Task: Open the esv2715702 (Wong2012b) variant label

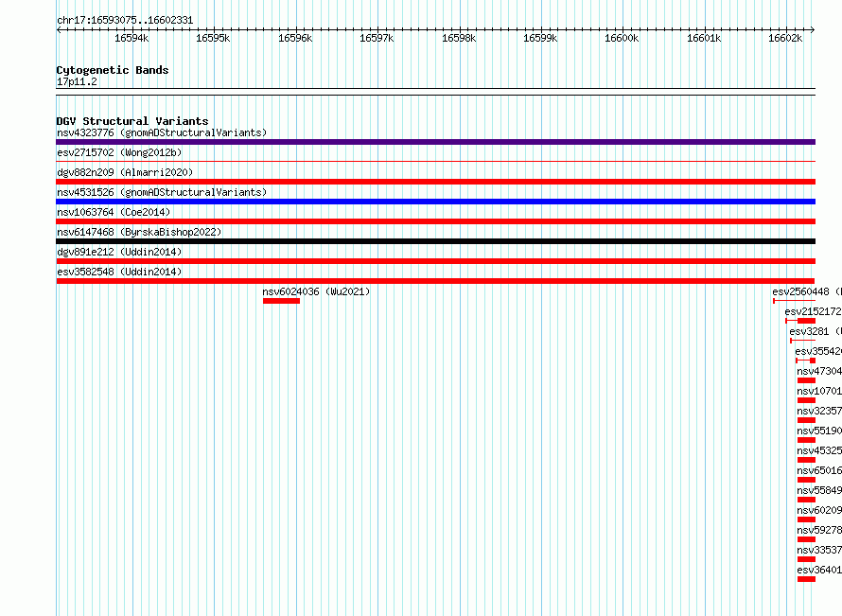Action: pos(119,152)
